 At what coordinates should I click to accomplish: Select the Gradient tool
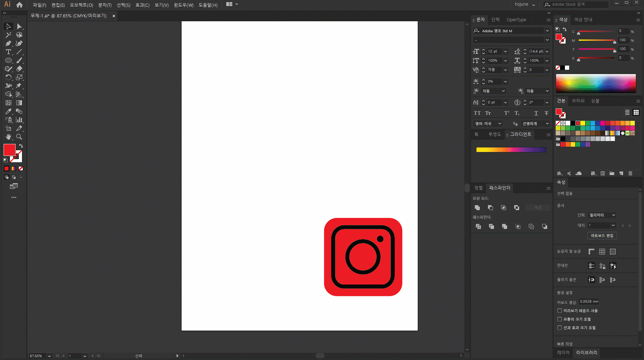click(19, 103)
